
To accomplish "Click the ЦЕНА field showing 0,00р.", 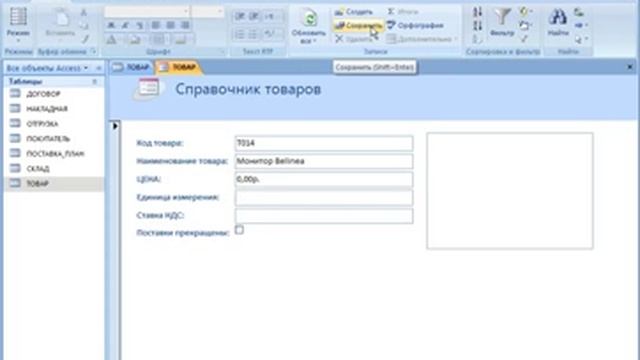I will (324, 179).
